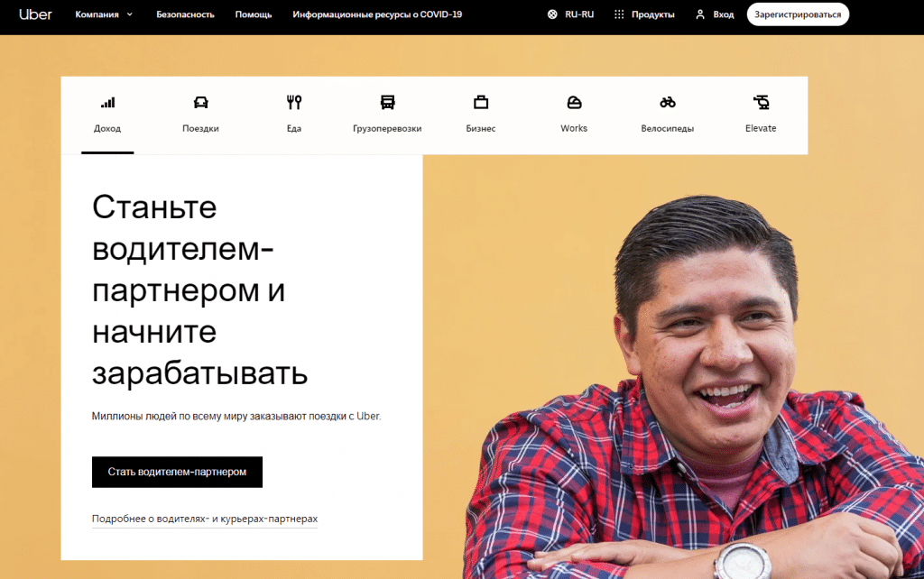The height and width of the screenshot is (579, 924).
Task: Click the Миллионы людей по всему миру text
Action: point(236,416)
